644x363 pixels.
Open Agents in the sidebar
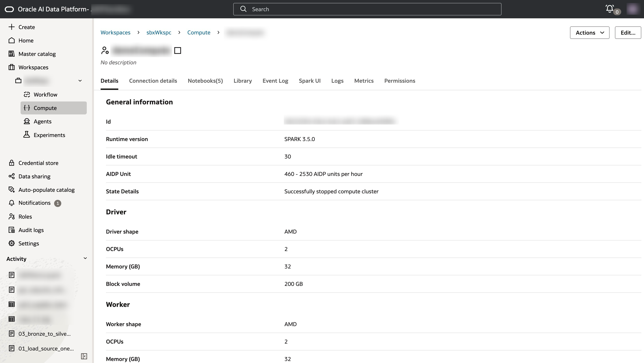tap(38, 121)
